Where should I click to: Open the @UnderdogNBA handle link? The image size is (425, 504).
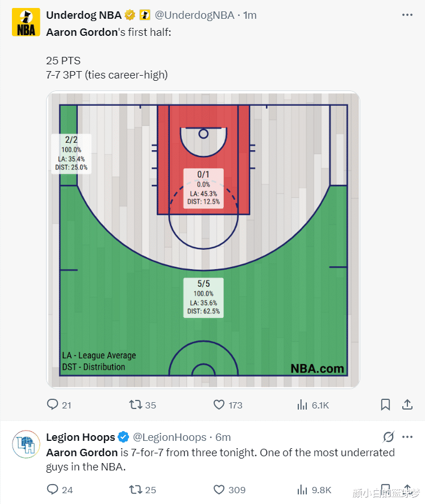pos(194,15)
